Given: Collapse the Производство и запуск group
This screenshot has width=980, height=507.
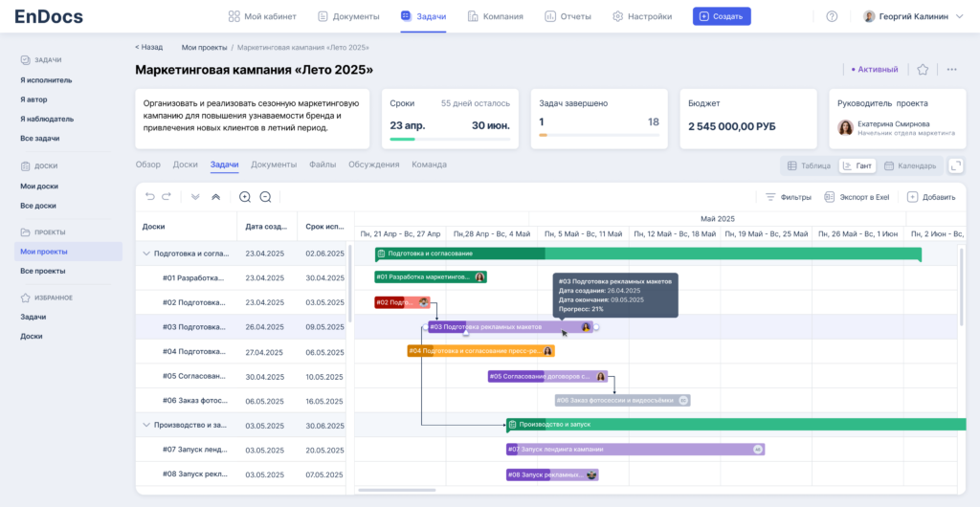Looking at the screenshot, I should pyautogui.click(x=146, y=425).
